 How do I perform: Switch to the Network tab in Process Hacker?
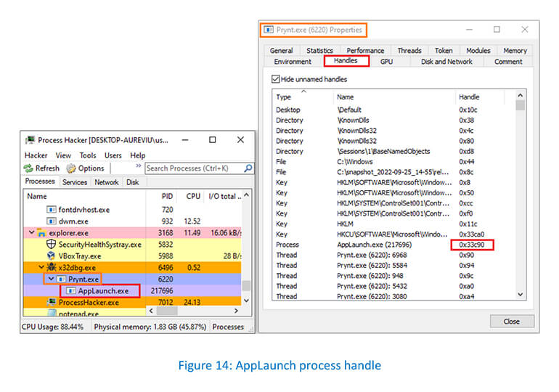[x=106, y=182]
